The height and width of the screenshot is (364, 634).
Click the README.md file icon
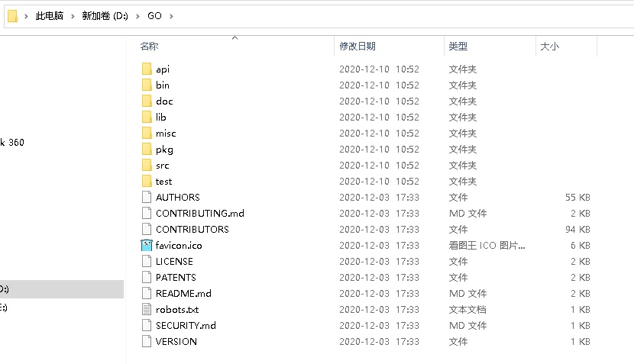coord(147,293)
